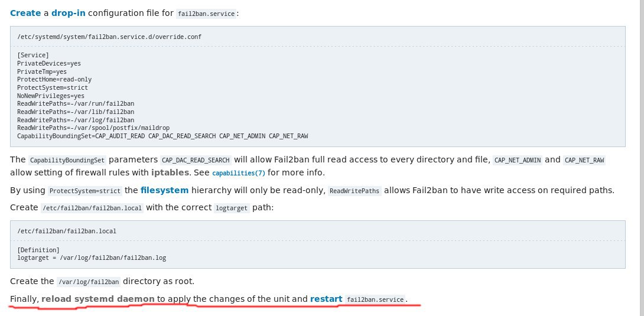Viewport: 644px width, 316px height.
Task: Click the [Definition] line
Action: point(38,250)
